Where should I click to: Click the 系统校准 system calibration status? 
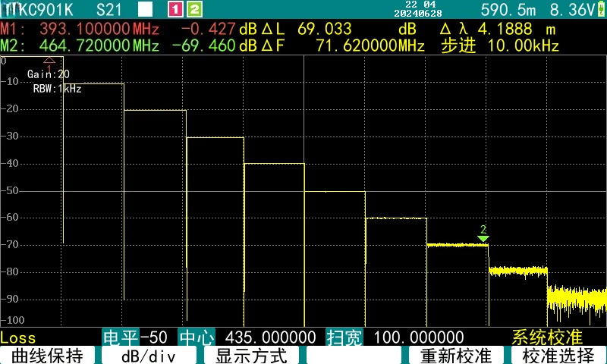[x=547, y=337]
